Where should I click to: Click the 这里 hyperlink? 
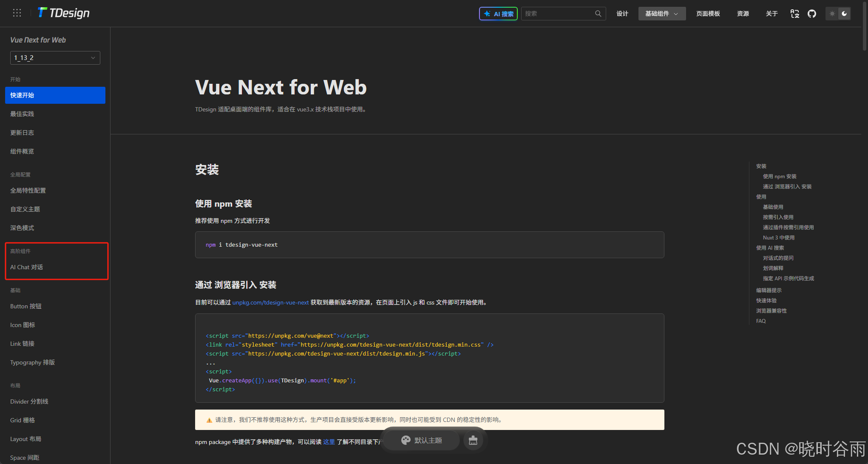329,442
